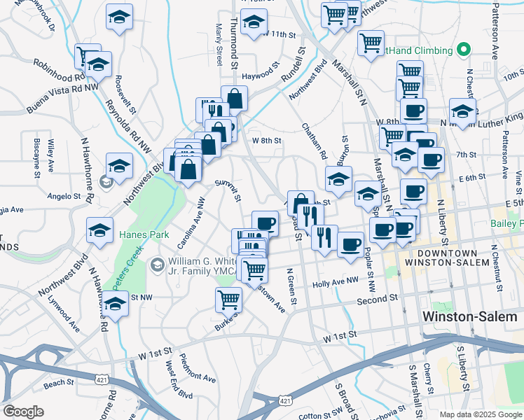This screenshot has height=420, width=524.
Task: Open the grocery cart marker on Burke St
Action: tap(228, 300)
